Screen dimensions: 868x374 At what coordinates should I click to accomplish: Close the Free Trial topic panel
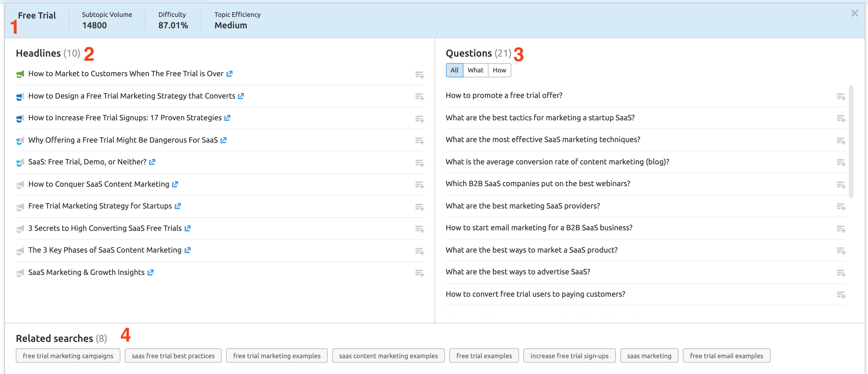click(854, 14)
